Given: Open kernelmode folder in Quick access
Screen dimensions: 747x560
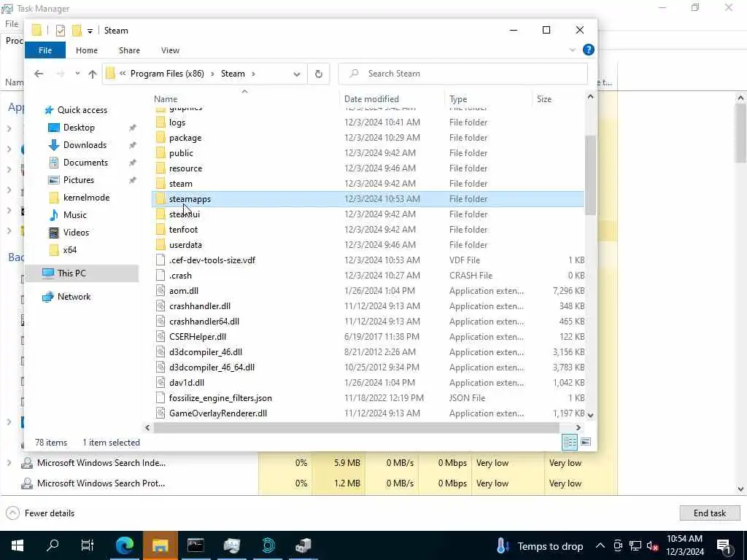Looking at the screenshot, I should tap(86, 197).
